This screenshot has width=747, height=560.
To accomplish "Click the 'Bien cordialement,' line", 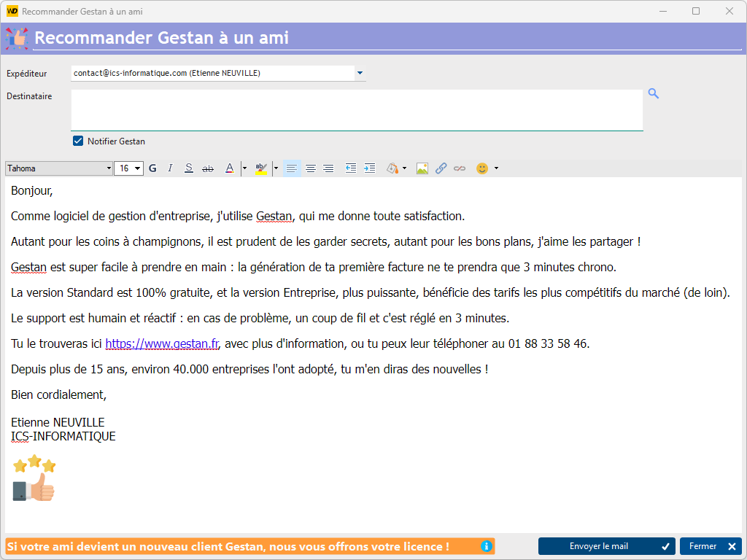I will (x=58, y=394).
